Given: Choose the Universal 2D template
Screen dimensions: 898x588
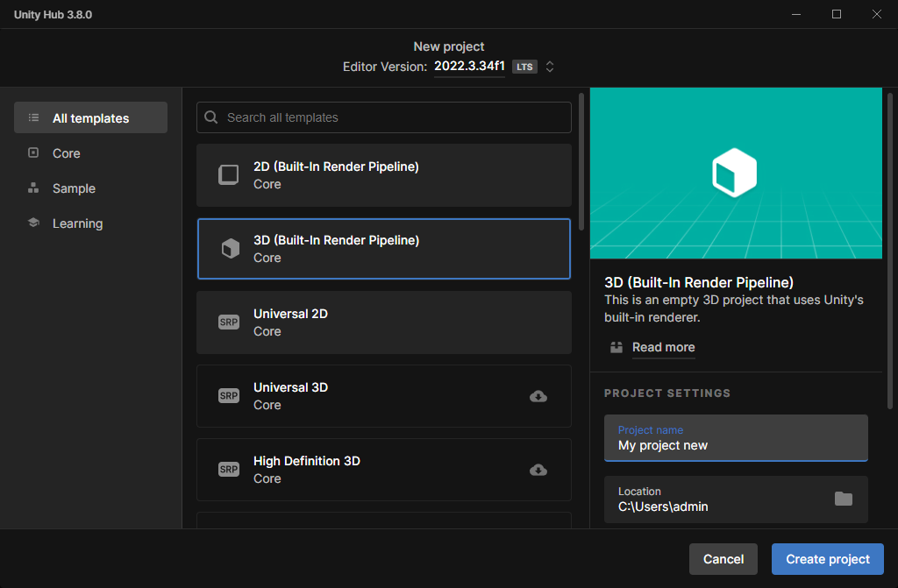Looking at the screenshot, I should (x=384, y=322).
